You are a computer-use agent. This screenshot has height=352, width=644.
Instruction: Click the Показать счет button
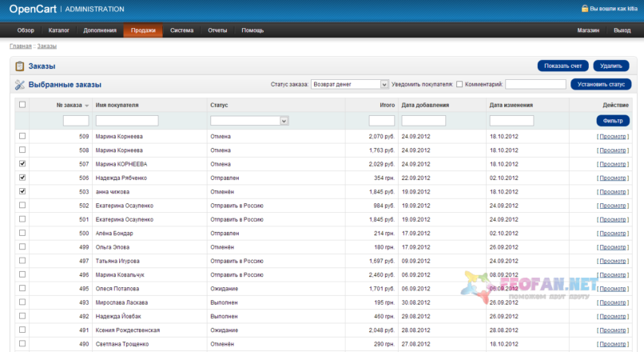563,66
